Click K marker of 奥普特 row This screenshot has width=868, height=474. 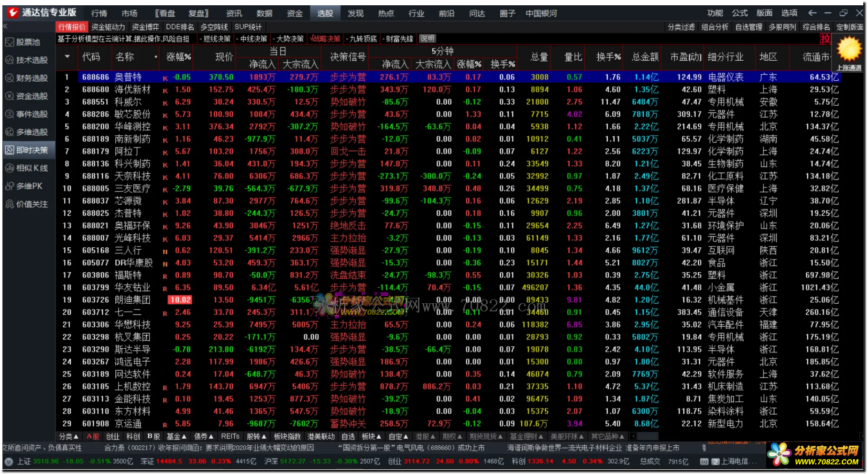(165, 78)
